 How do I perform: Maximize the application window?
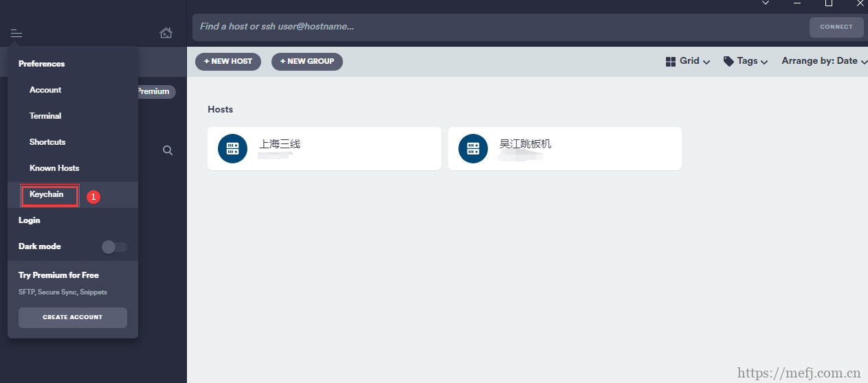(829, 3)
